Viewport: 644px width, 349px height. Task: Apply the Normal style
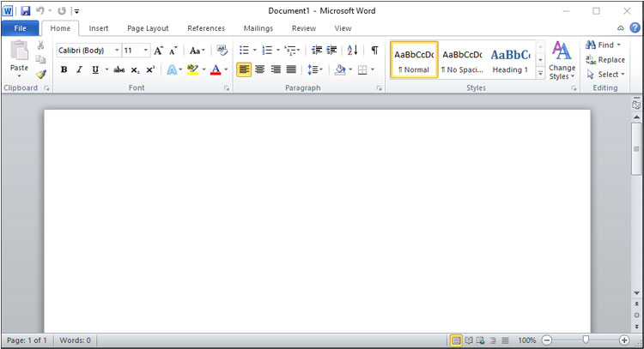point(414,60)
